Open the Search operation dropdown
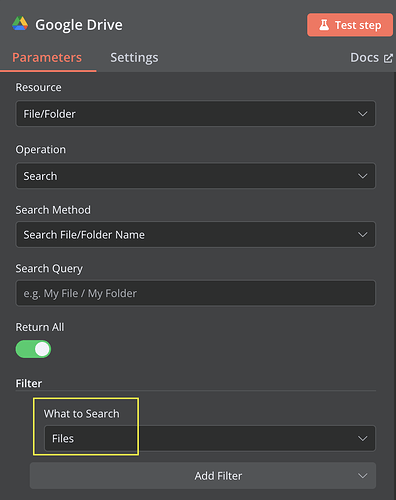This screenshot has height=500, width=396. click(196, 176)
